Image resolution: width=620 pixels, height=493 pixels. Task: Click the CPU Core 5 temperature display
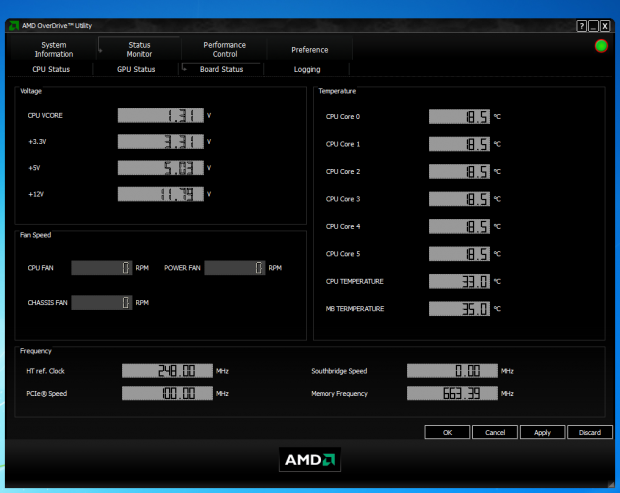[x=459, y=254]
